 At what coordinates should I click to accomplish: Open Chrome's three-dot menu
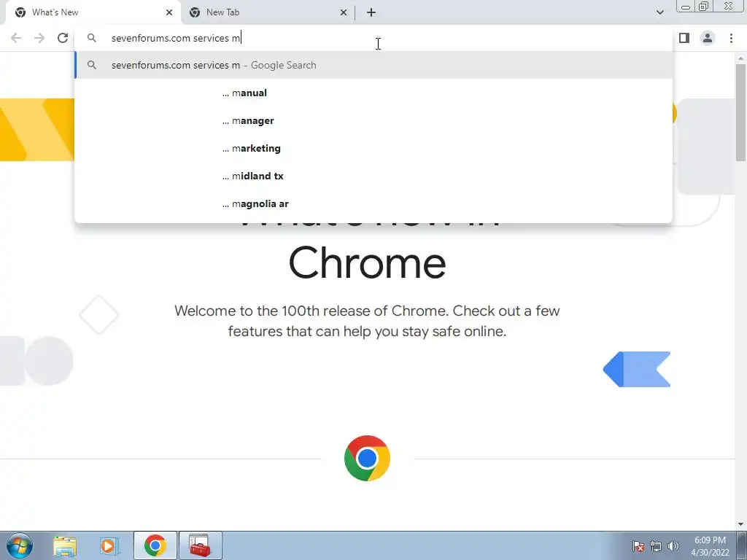click(731, 38)
